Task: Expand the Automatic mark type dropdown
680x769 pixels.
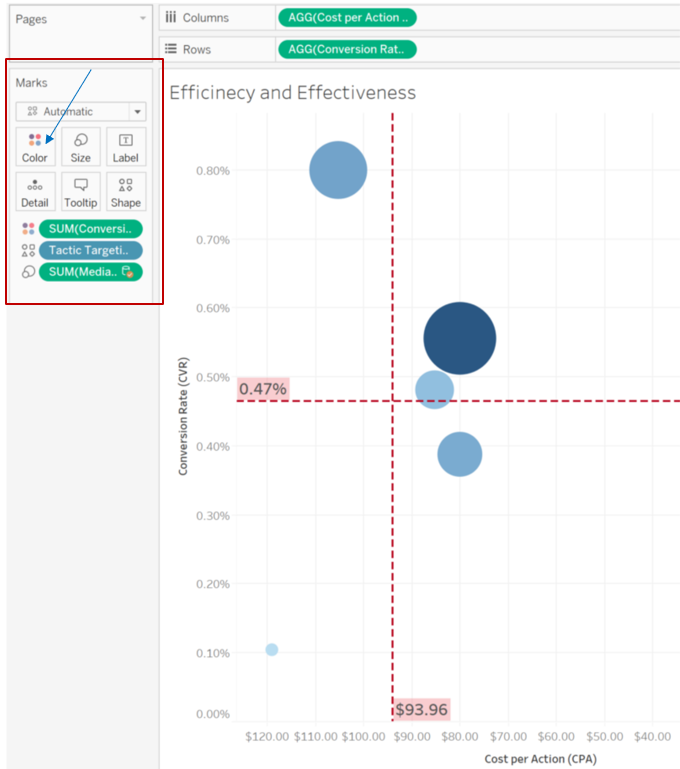Action: (x=137, y=112)
